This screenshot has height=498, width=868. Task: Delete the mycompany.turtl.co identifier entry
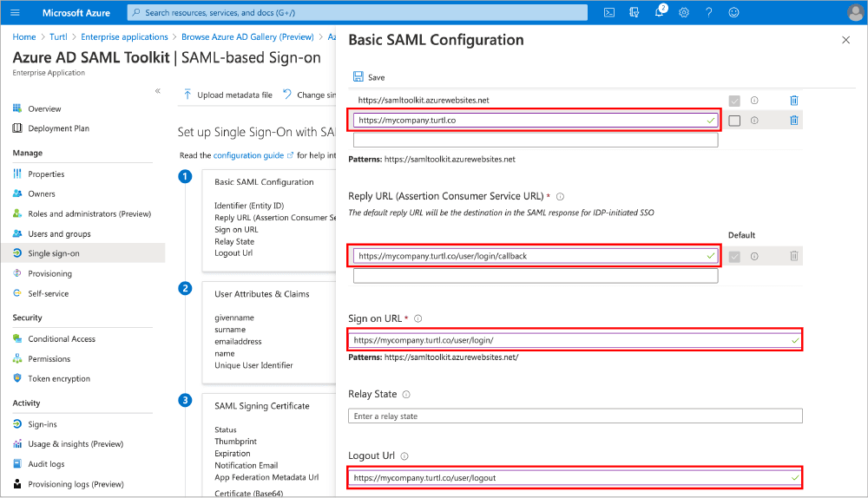pyautogui.click(x=793, y=121)
